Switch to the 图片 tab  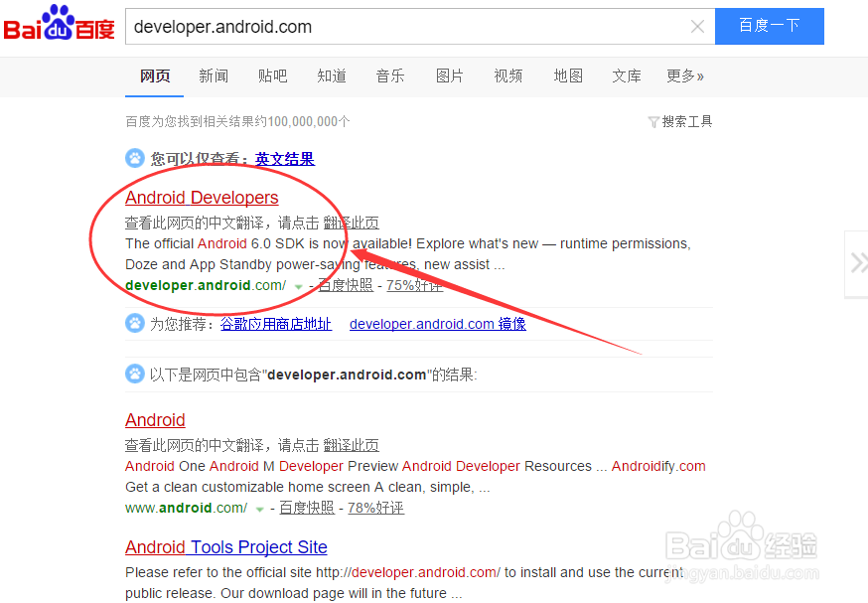click(450, 75)
